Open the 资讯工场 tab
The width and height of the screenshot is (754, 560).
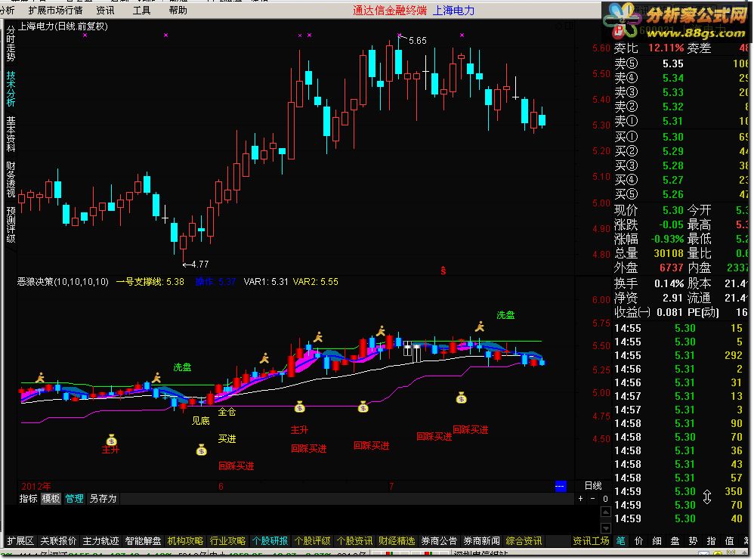tap(591, 541)
